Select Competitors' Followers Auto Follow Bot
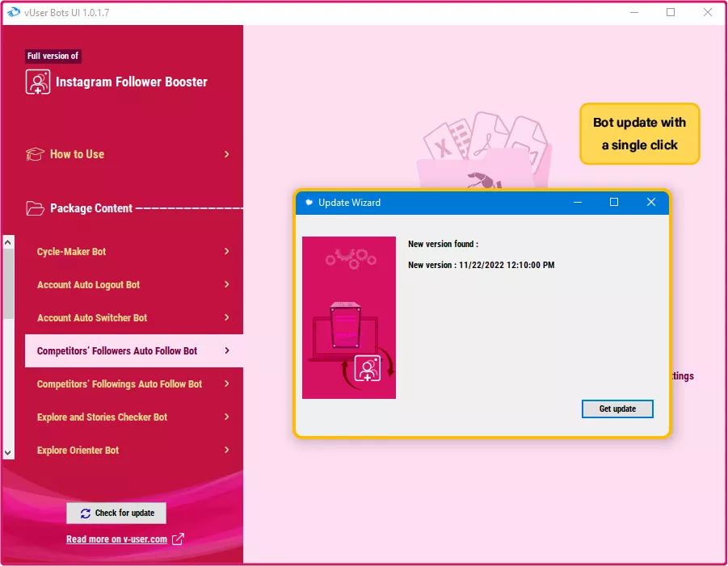Viewport: 728px width, 566px height. (x=133, y=350)
